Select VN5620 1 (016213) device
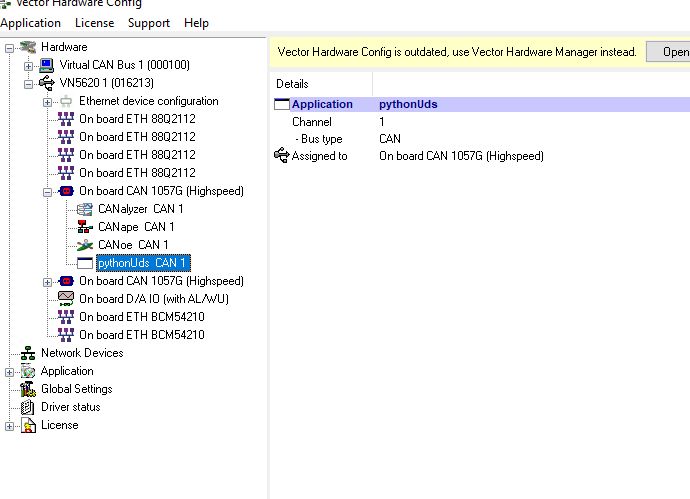Image resolution: width=690 pixels, height=499 pixels. tap(106, 83)
